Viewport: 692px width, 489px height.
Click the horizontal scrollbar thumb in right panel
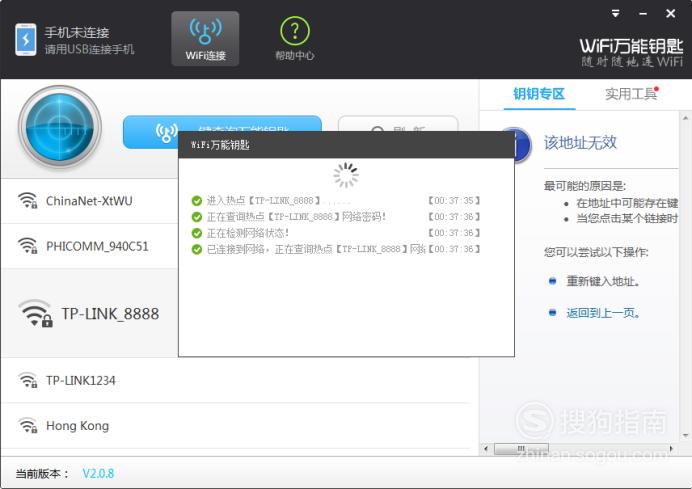(521, 448)
